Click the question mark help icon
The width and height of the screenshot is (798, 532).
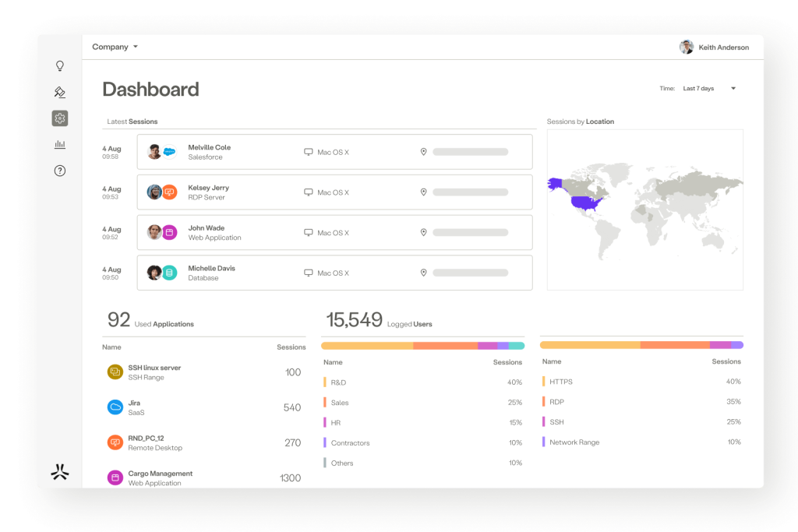[x=60, y=171]
